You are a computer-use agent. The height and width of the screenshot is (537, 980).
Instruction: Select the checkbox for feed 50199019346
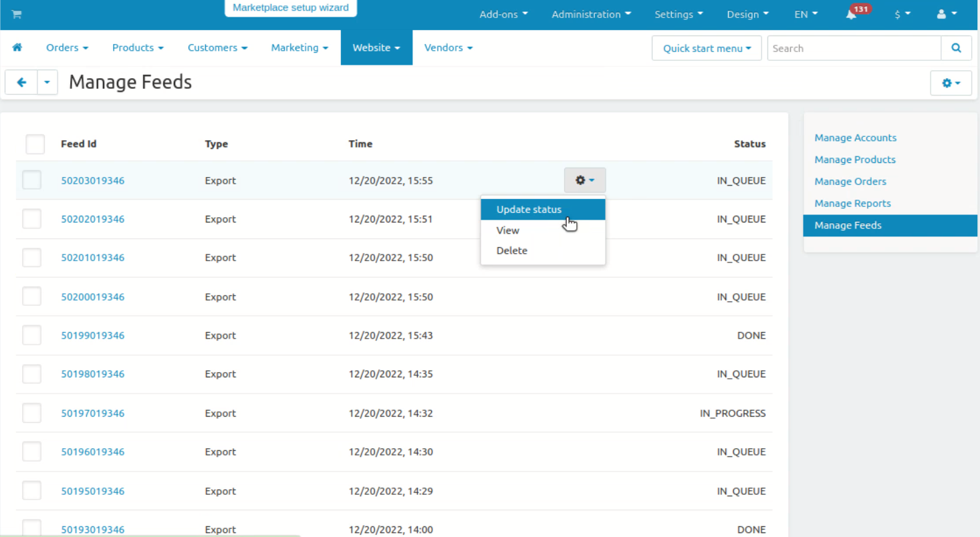pyautogui.click(x=32, y=335)
